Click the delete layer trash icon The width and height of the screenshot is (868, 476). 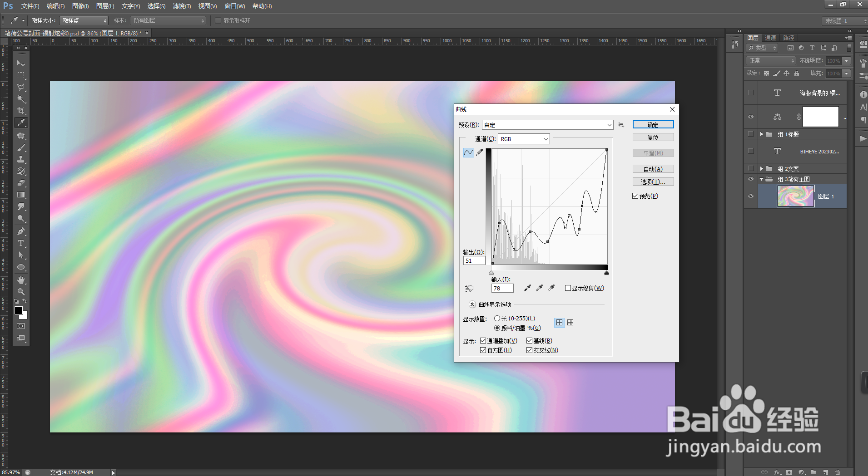838,472
